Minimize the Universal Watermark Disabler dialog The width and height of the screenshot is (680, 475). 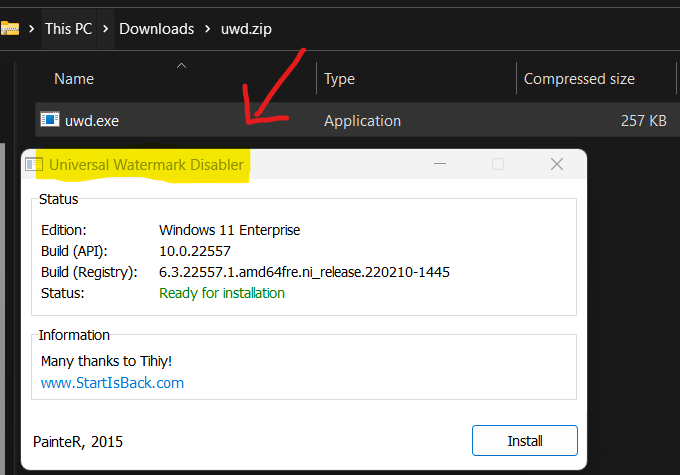440,164
